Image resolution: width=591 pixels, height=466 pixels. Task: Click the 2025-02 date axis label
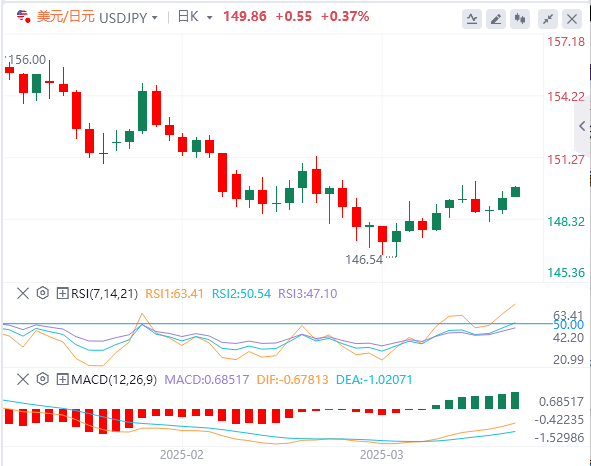182,455
